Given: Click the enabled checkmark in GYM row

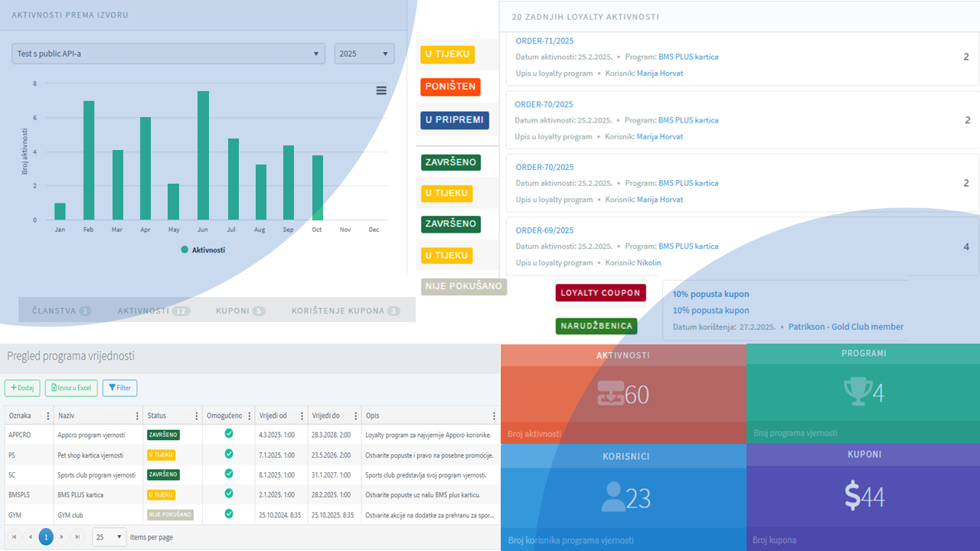Looking at the screenshot, I should [x=228, y=514].
